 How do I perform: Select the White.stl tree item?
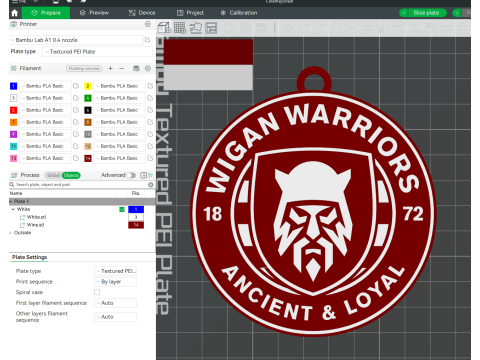click(36, 217)
